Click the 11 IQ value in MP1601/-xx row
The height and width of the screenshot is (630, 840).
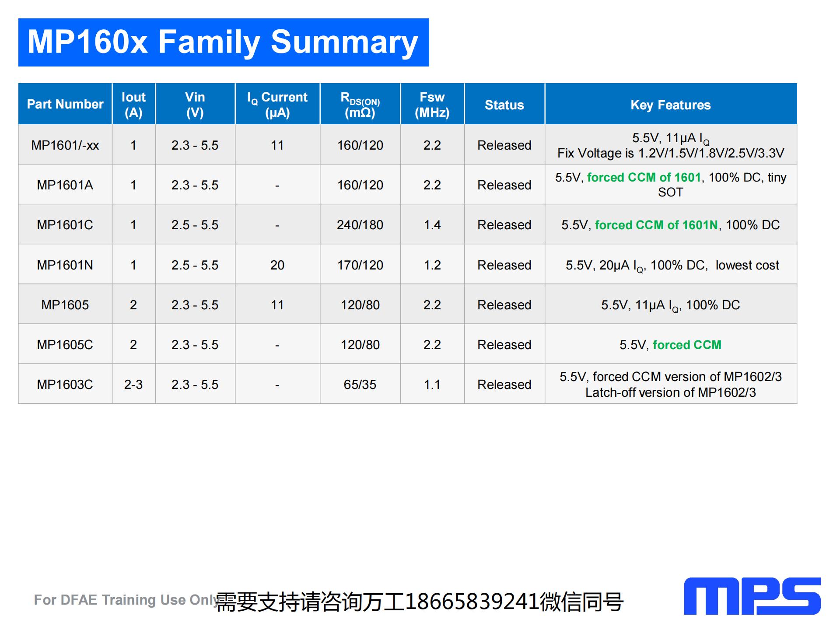click(277, 145)
